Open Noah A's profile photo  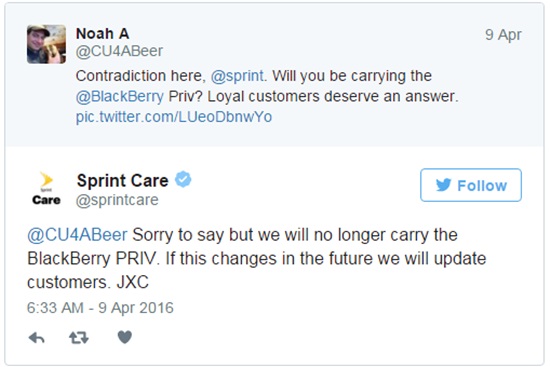click(x=46, y=44)
